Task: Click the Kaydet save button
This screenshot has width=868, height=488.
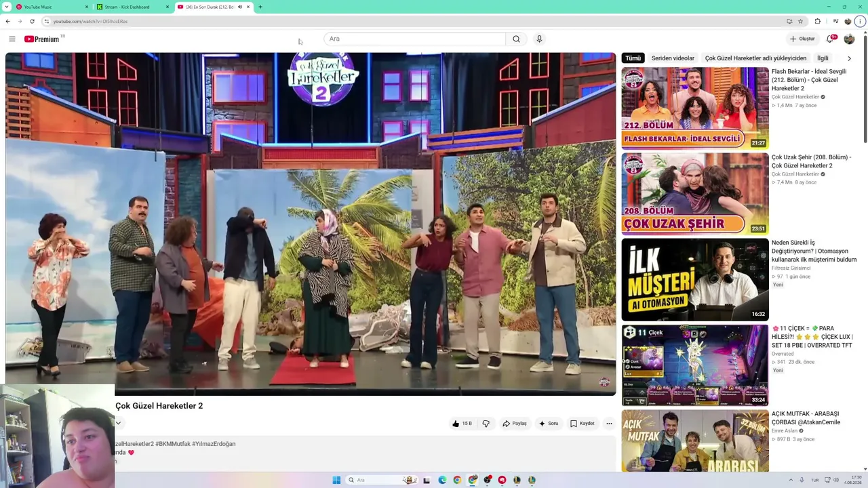Action: tap(582, 424)
